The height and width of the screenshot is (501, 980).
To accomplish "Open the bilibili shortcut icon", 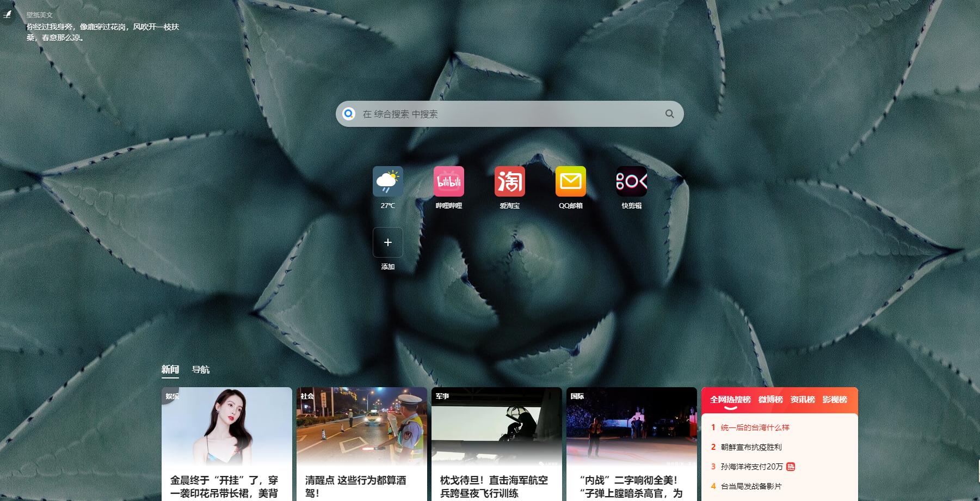I will [449, 181].
